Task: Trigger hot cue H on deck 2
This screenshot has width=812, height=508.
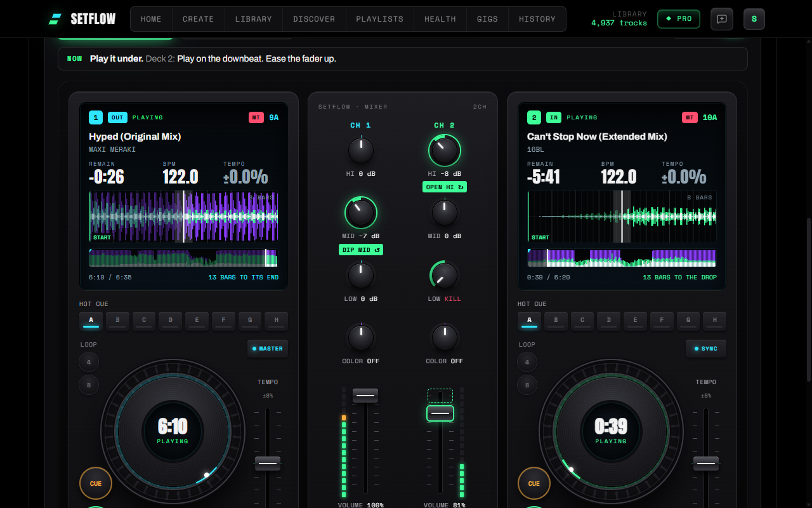Action: pos(715,321)
